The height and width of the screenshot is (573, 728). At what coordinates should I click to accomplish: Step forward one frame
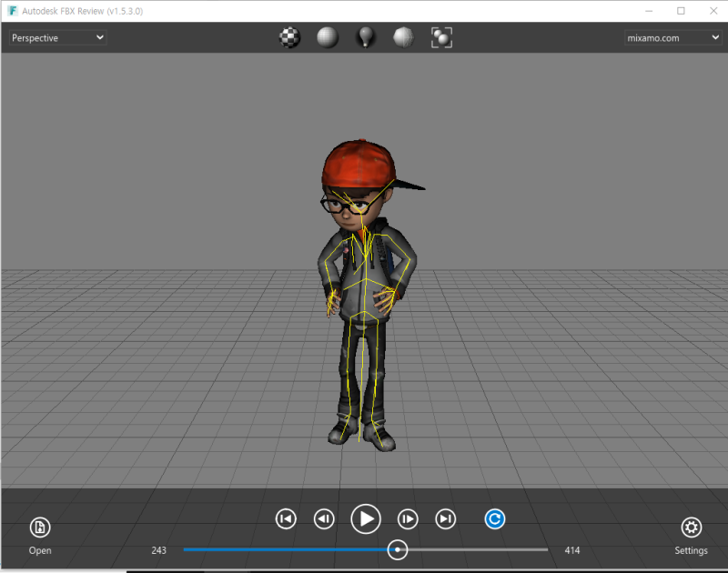(407, 518)
